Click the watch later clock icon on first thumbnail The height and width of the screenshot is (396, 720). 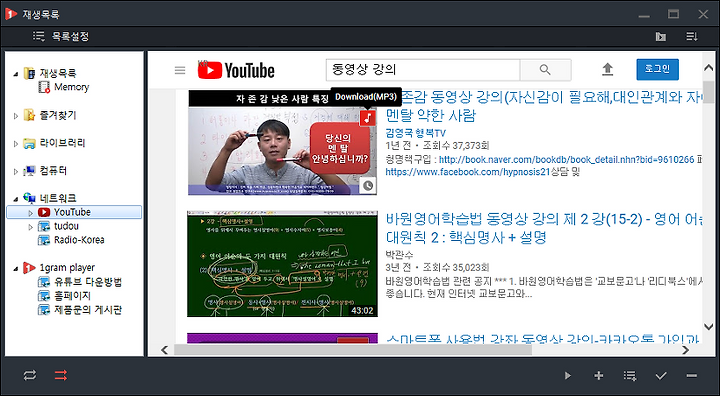pyautogui.click(x=368, y=186)
